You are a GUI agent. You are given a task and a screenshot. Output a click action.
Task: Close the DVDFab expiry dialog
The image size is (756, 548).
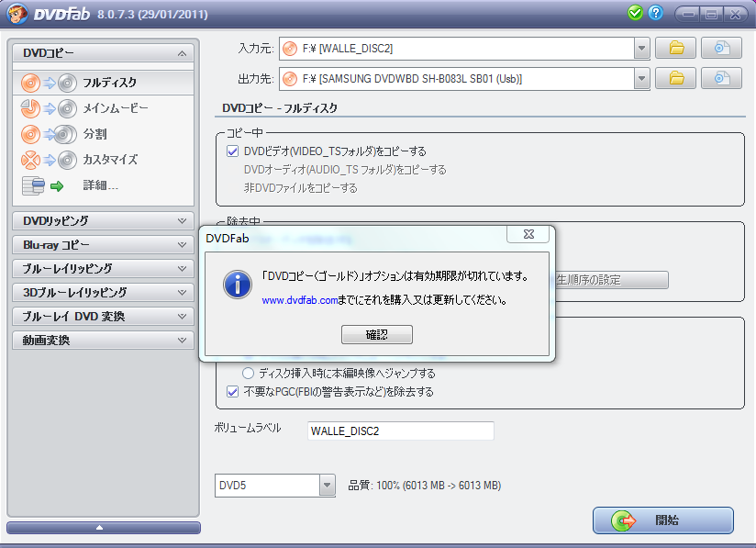(x=528, y=234)
